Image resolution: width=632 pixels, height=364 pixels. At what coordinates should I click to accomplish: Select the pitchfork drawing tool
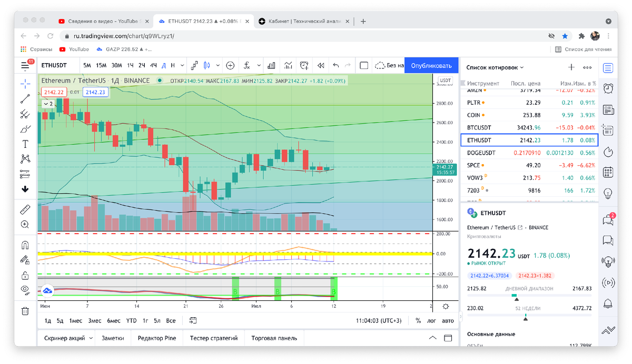pyautogui.click(x=25, y=114)
